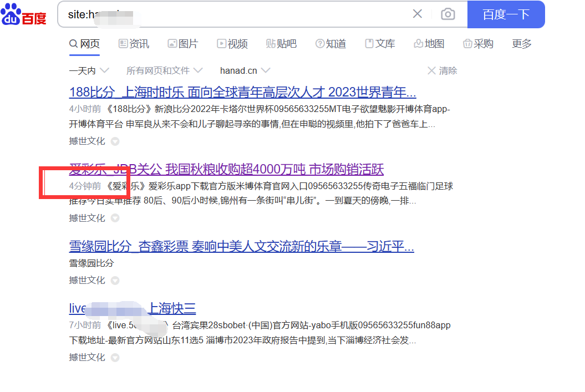Switch to the 资讯 tab
Image resolution: width=585 pixels, height=392 pixels.
134,44
